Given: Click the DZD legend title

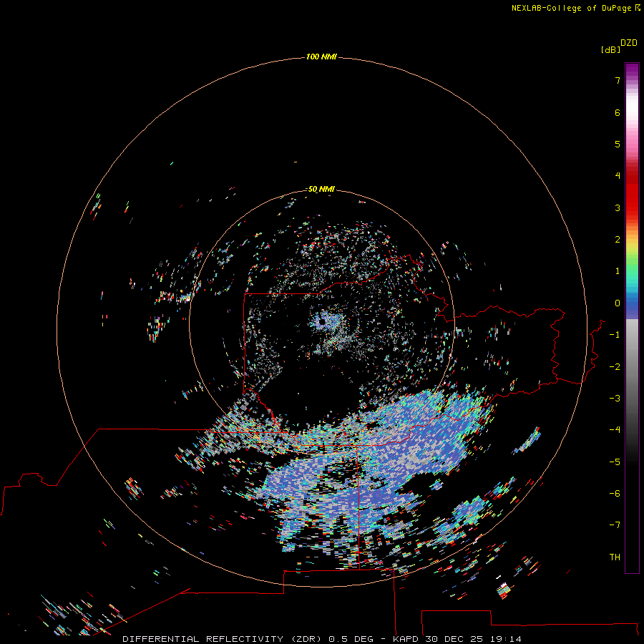Looking at the screenshot, I should tap(629, 43).
